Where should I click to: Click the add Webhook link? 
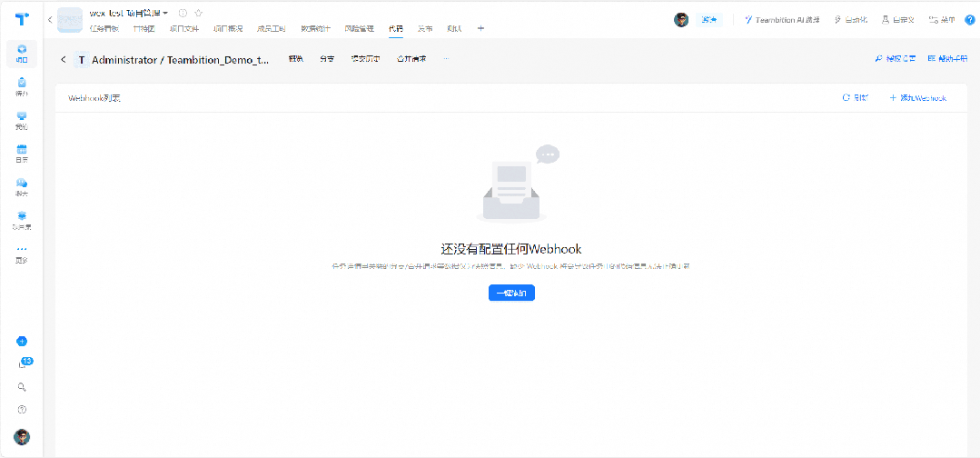(x=917, y=97)
